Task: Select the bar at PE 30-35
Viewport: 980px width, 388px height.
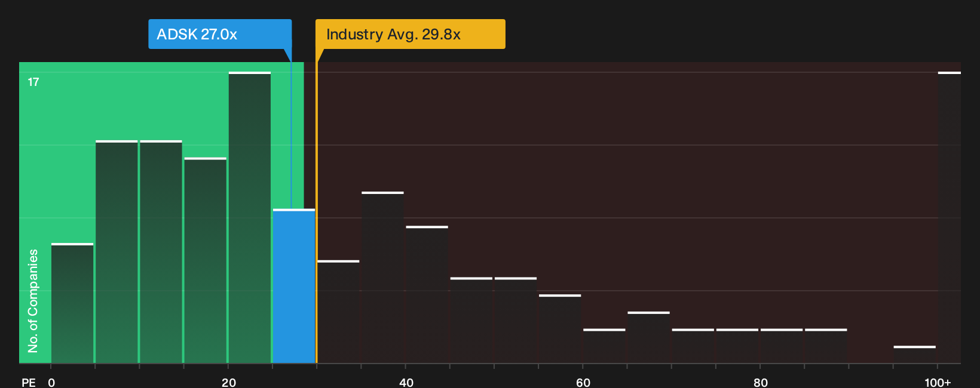Action: [x=338, y=312]
